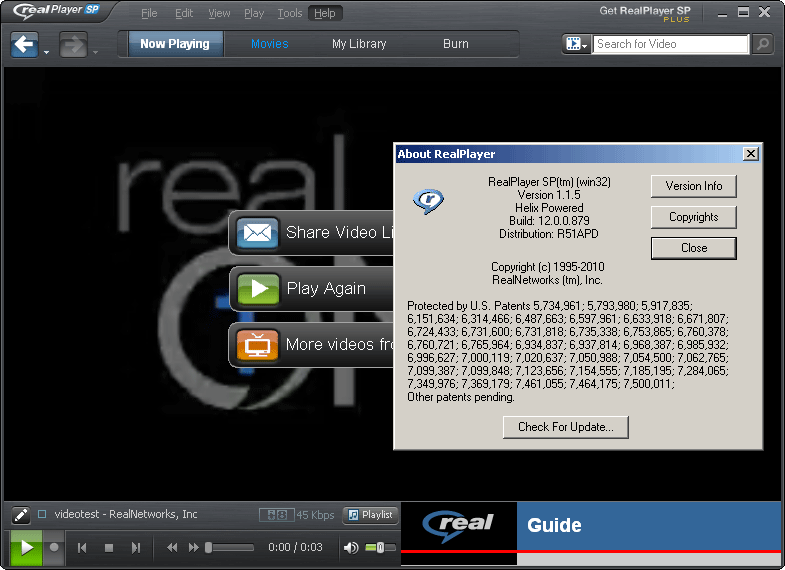The image size is (785, 570).
Task: Click the Rewind button
Action: [172, 548]
